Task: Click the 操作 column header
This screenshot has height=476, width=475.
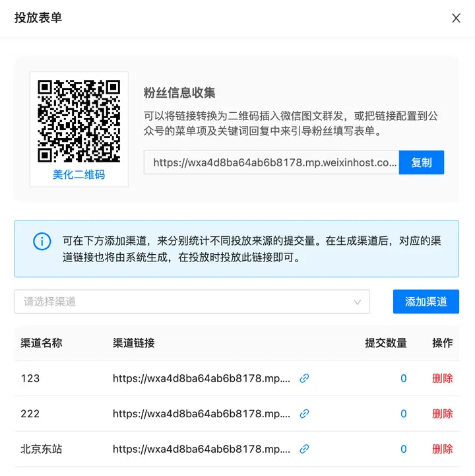Action: click(442, 343)
